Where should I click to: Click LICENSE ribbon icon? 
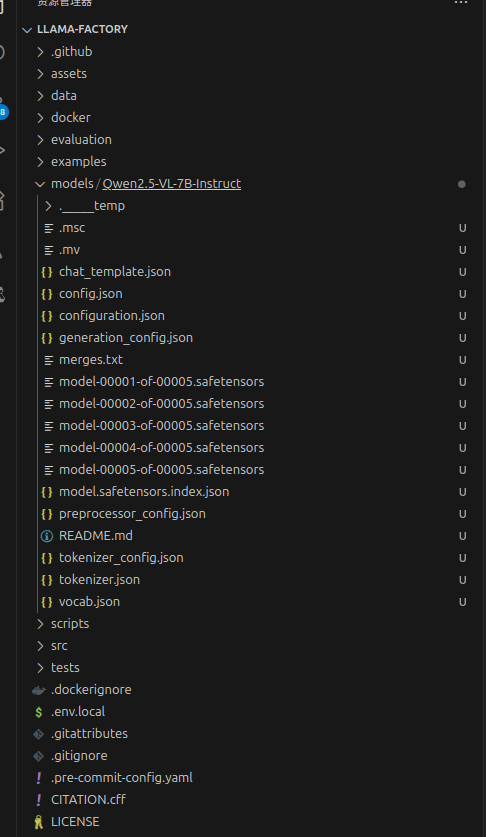38,822
